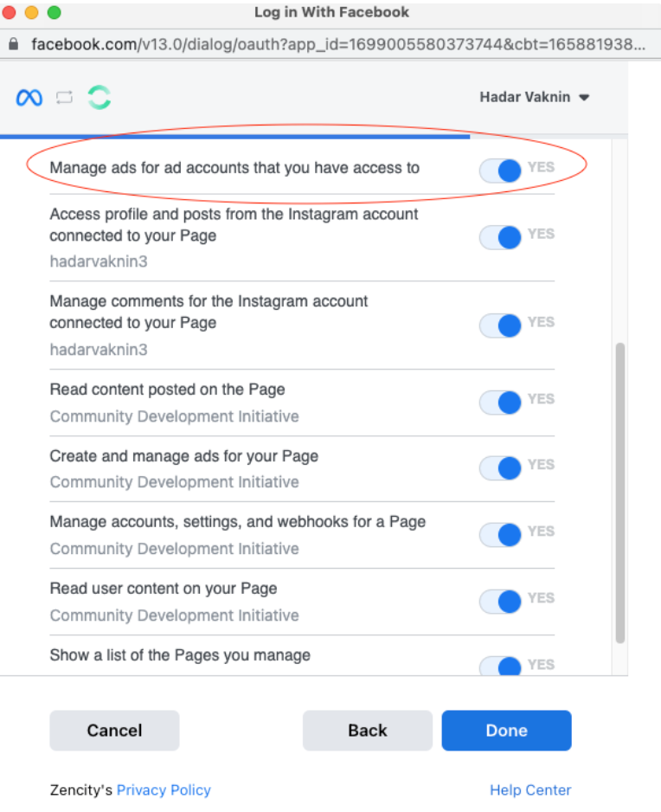
Task: Open the Hadar Vaknin account dropdown
Action: tap(534, 97)
